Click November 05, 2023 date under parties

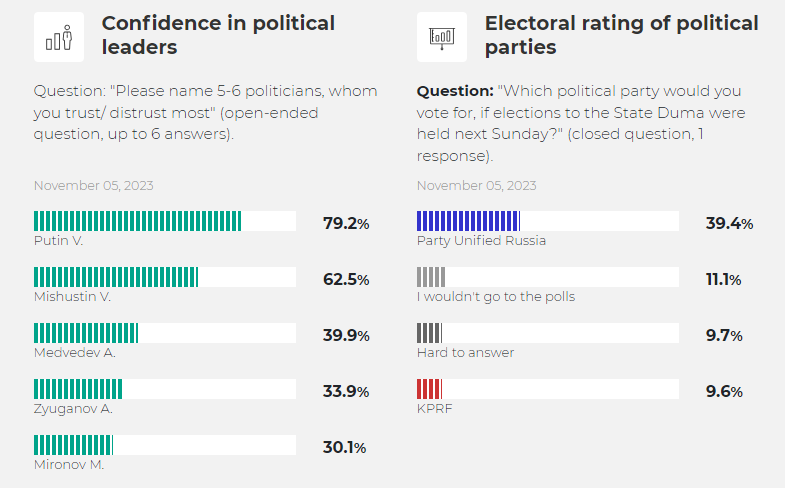click(x=476, y=185)
